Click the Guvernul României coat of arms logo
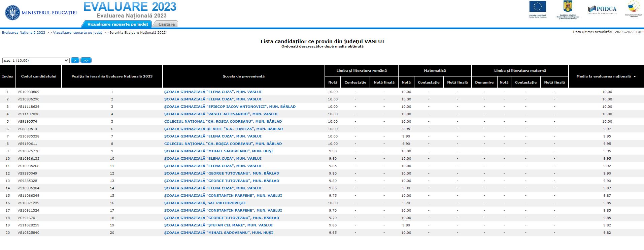Viewport: 644px width, 250px height. click(568, 10)
